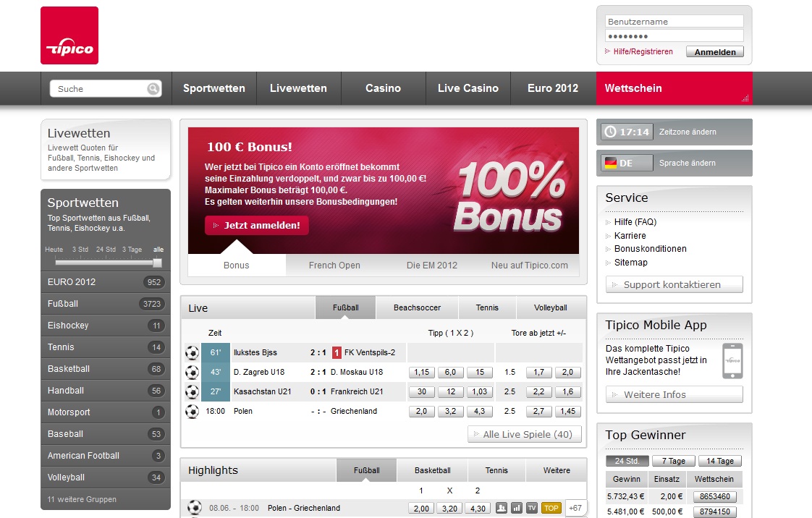812x518 pixels.
Task: Click the TV icon in the Highlights row
Action: (x=531, y=508)
